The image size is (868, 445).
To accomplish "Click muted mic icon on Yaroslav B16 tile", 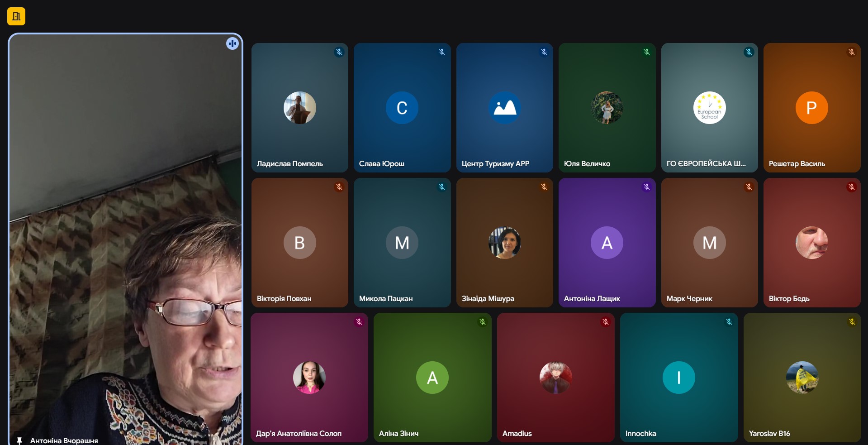I will (852, 322).
